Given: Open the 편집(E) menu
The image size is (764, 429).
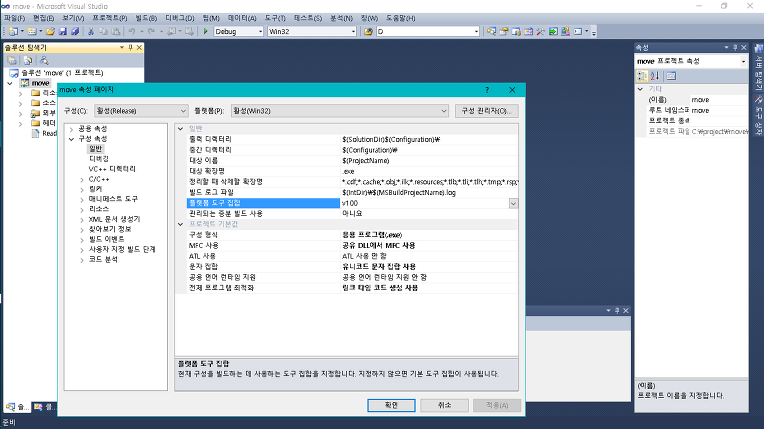Looking at the screenshot, I should [44, 18].
